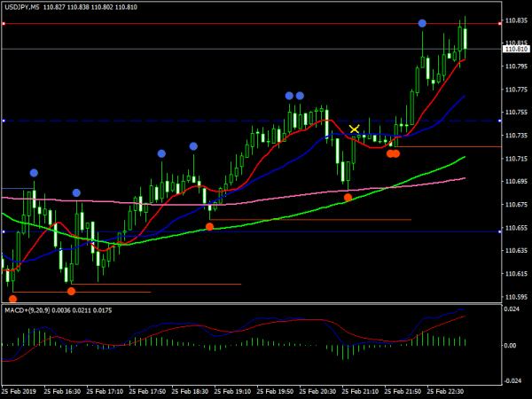Click the 25 Feb 17:10 time label
Image resolution: width=532 pixels, height=399 pixels.
click(105, 392)
